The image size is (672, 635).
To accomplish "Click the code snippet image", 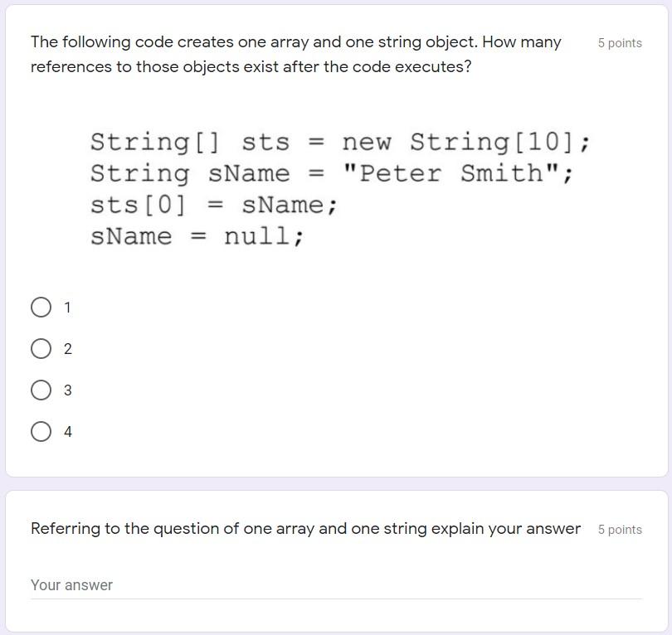I will click(x=341, y=188).
